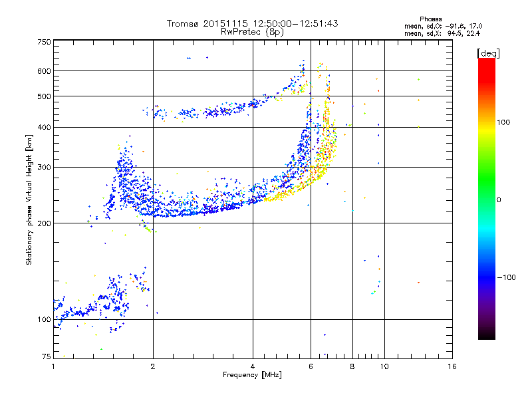Click the 'mean, sd,O: -91.6, 17.0' text
Image resolution: width=532 pixels, height=399 pixels.
(443, 26)
